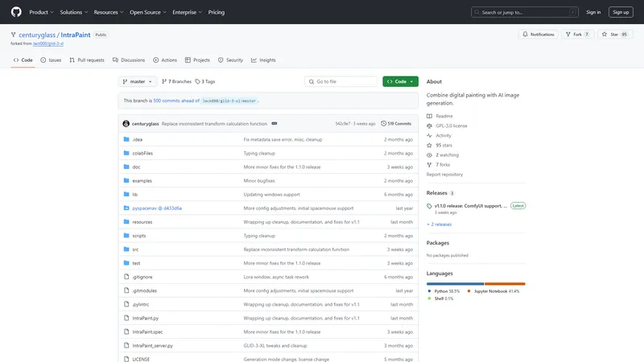Switch to the Code tab
This screenshot has height=362, width=644.
pos(23,60)
